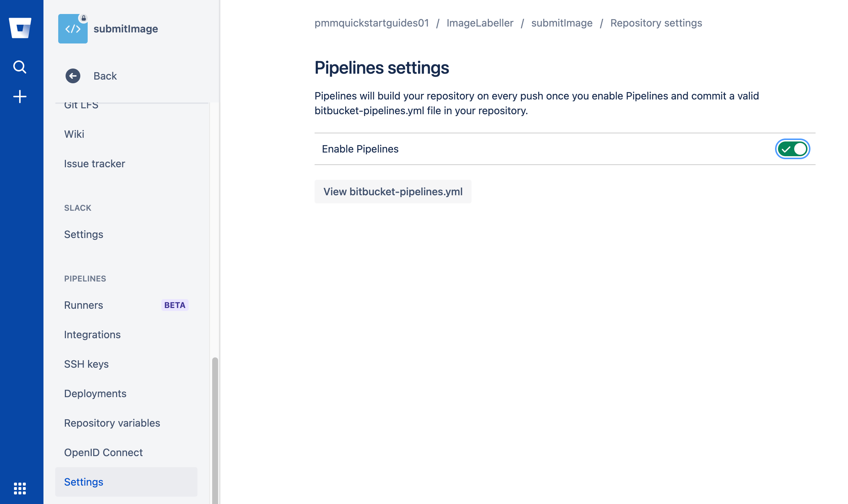Enable Pipelines for this repository
Image resolution: width=848 pixels, height=504 pixels.
coord(793,149)
